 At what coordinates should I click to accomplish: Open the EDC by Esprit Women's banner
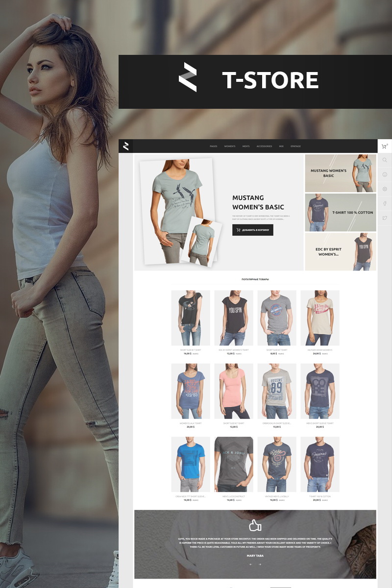[x=341, y=251]
